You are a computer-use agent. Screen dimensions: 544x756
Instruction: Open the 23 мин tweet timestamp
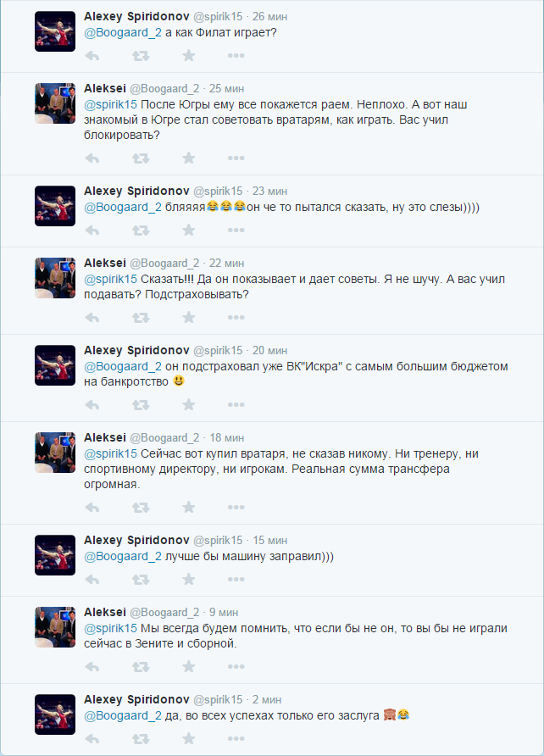(269, 192)
